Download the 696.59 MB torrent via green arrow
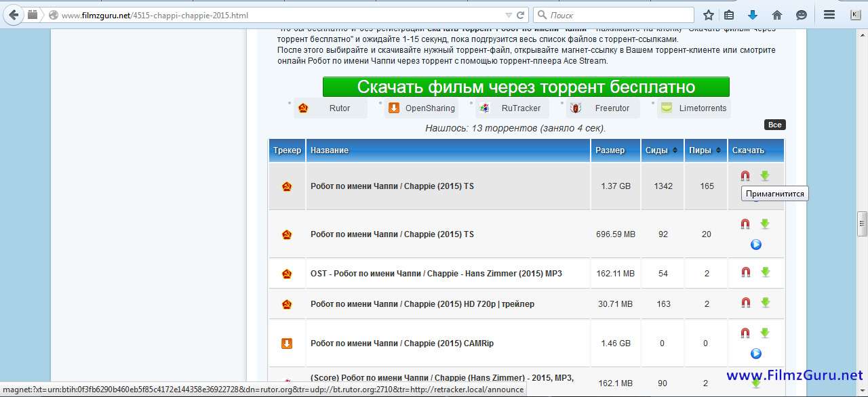The image size is (868, 397). (x=765, y=224)
